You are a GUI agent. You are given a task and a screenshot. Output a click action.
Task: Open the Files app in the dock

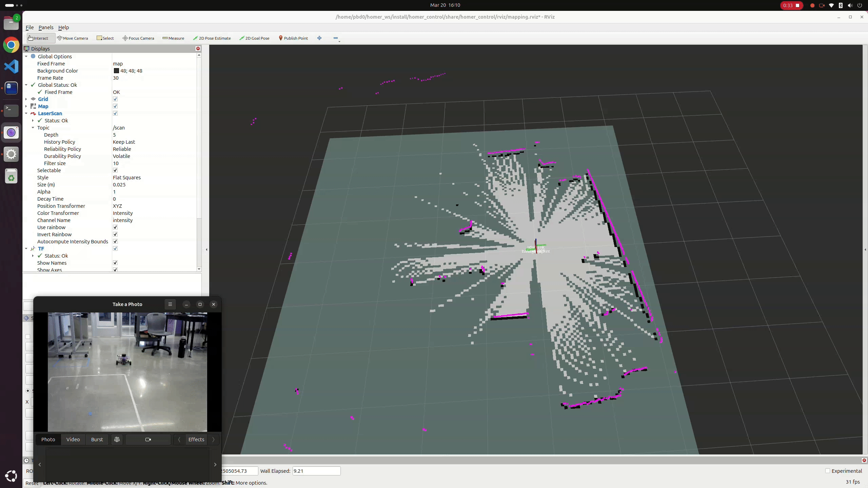click(11, 23)
